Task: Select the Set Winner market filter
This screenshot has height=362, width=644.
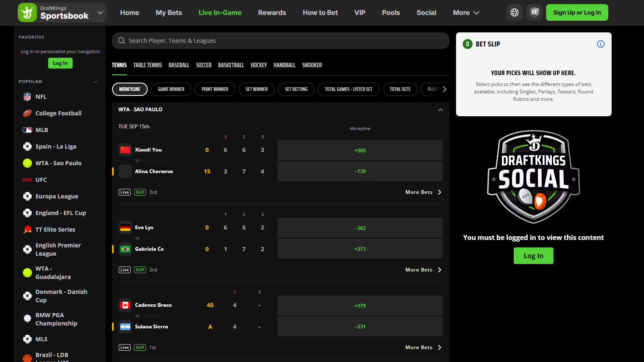Action: coord(256,89)
